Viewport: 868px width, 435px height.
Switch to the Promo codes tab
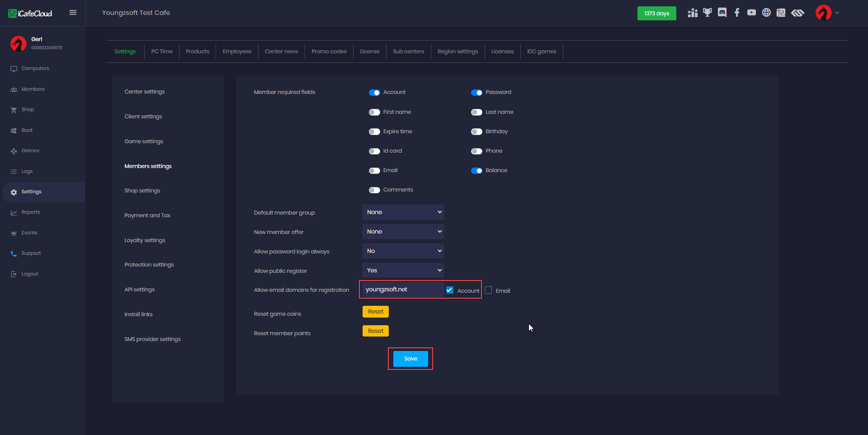coord(329,51)
